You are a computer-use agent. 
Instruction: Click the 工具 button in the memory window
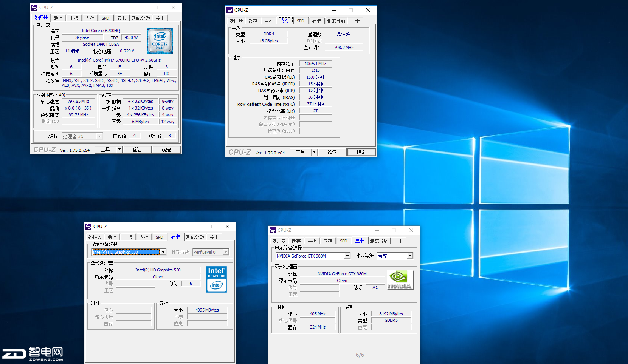pyautogui.click(x=300, y=152)
